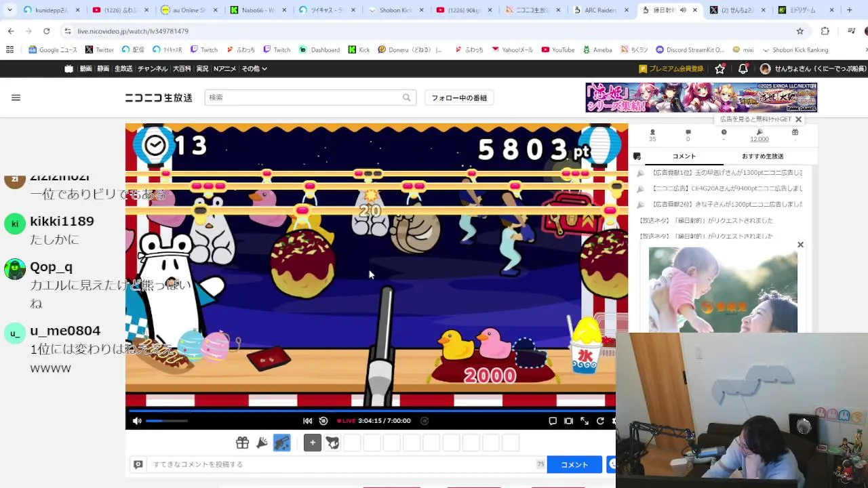Go to 静画 in top nav
This screenshot has width=868, height=488.
(103, 69)
